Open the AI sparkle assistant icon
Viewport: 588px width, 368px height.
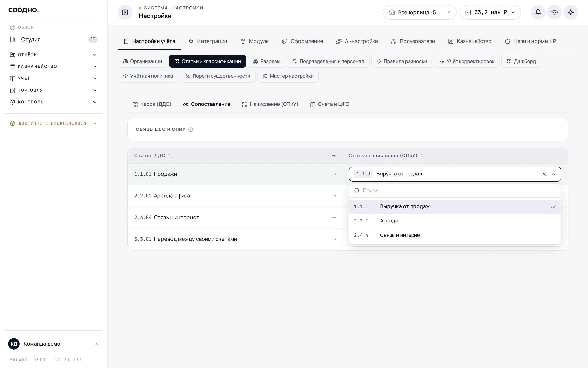click(571, 12)
